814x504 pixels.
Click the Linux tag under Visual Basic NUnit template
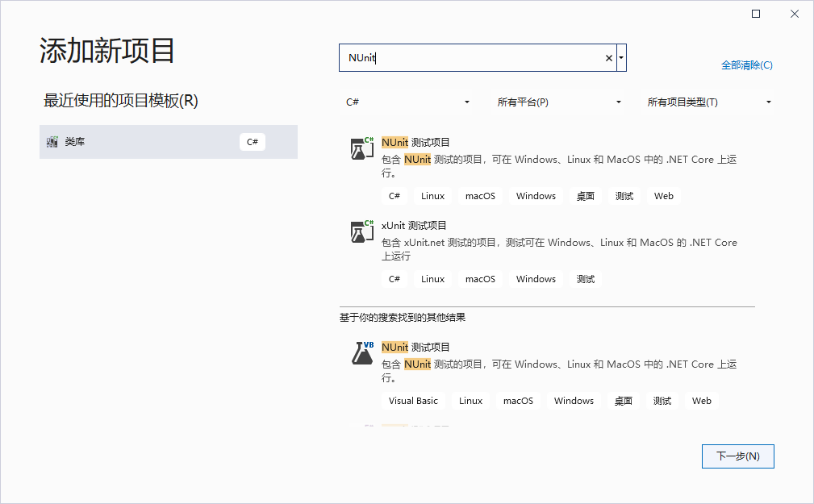(470, 401)
